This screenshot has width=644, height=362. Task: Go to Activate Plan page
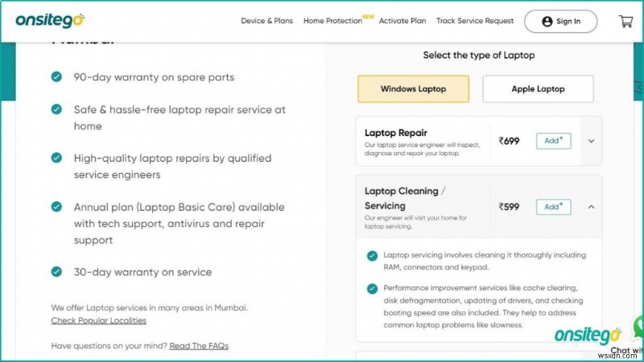(x=402, y=21)
